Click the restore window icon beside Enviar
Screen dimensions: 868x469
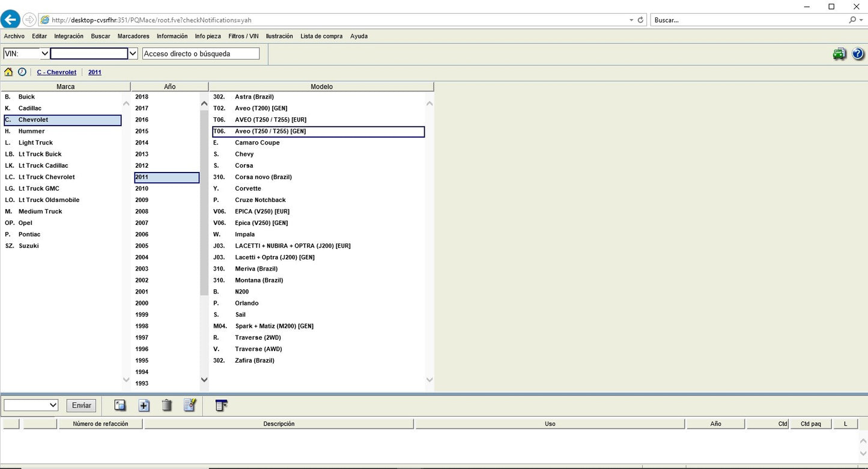[120, 405]
